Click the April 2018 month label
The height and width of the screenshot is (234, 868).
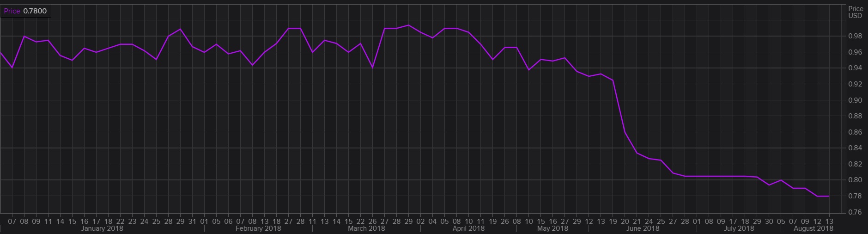[x=468, y=228]
